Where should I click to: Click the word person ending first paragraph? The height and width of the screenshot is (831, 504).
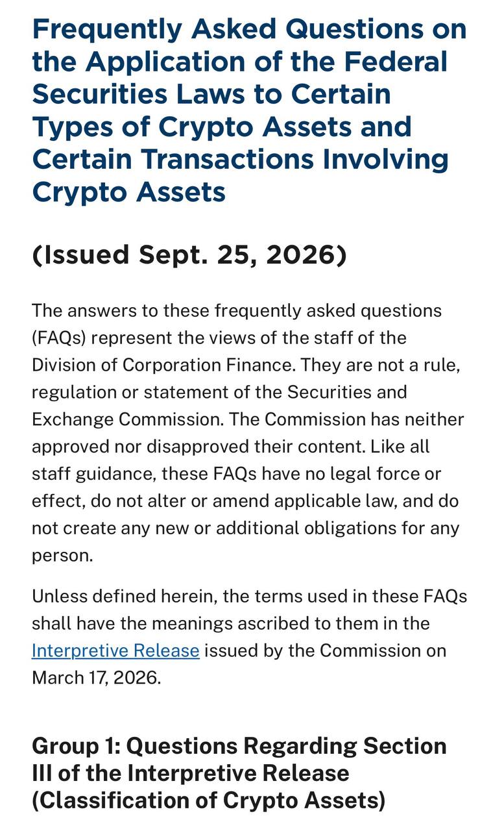click(62, 556)
